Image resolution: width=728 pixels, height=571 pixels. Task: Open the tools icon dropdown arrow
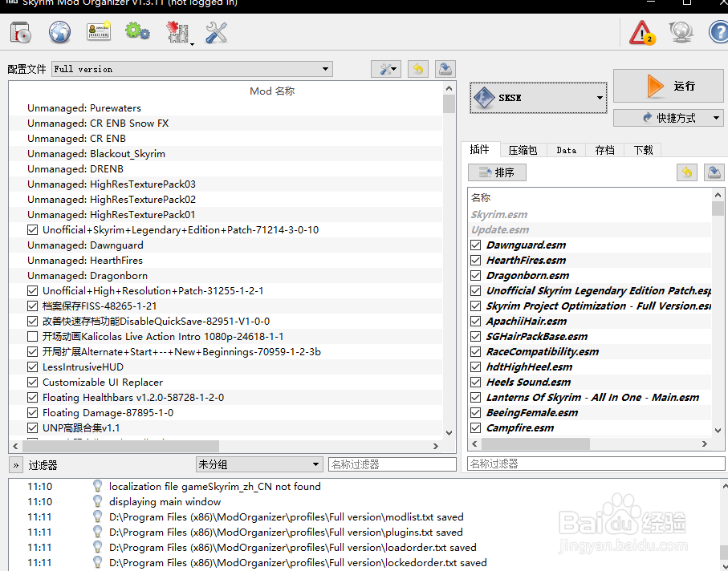[x=192, y=43]
